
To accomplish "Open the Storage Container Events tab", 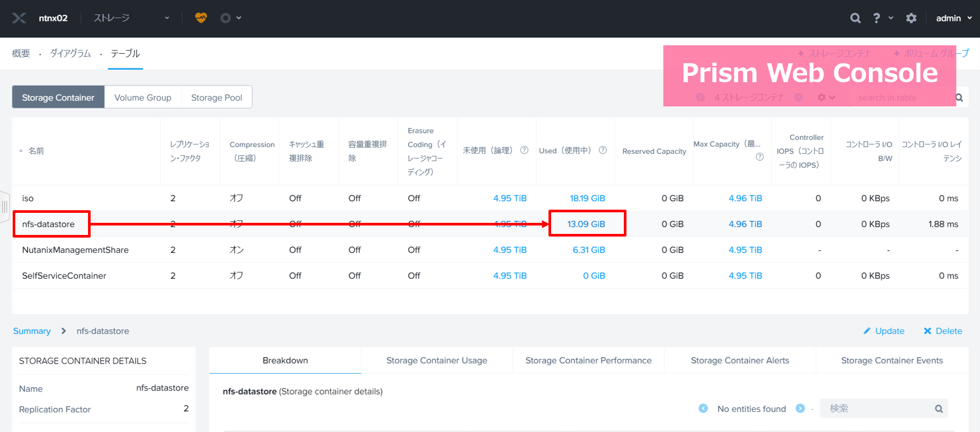I will click(x=892, y=360).
